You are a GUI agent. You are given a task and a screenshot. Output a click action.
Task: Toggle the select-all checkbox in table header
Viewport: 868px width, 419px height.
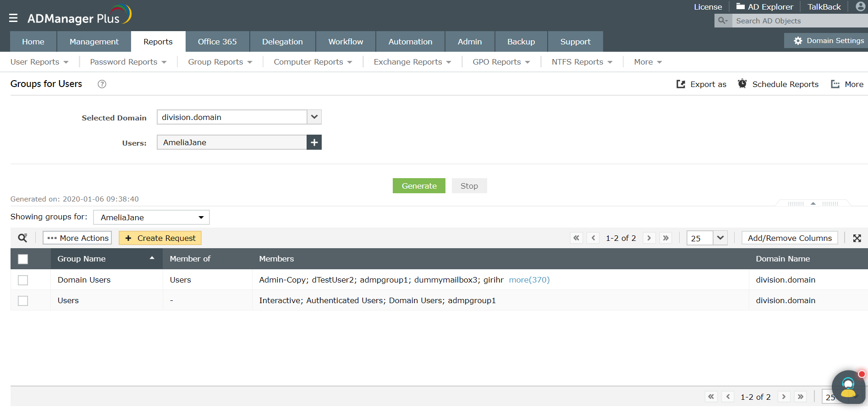[23, 259]
